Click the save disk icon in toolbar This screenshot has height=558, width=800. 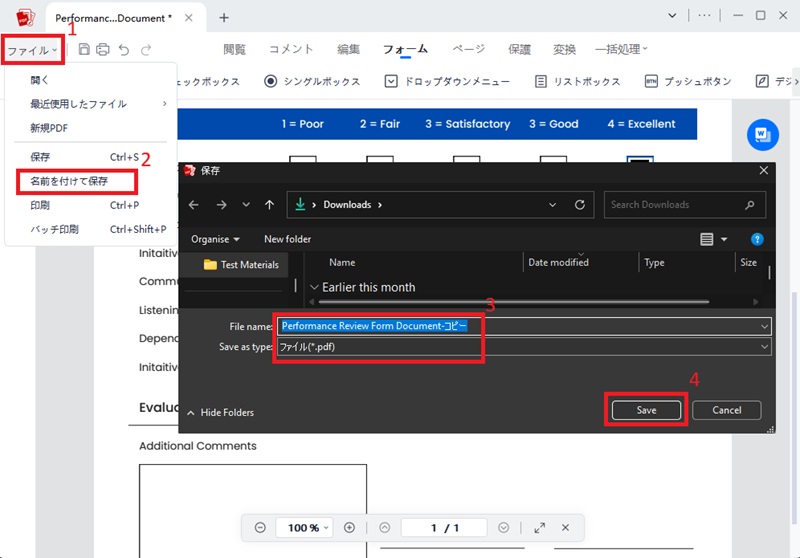coord(84,49)
